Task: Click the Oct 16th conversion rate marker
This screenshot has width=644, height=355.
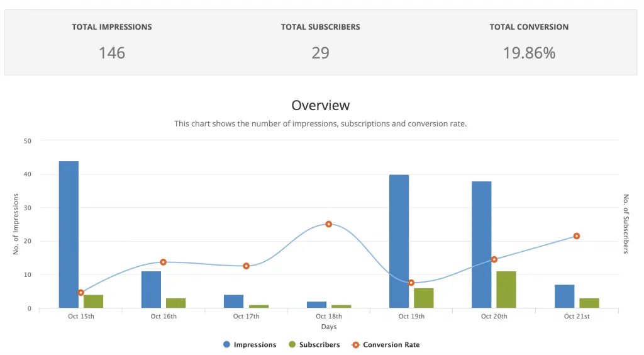Action: pos(163,262)
